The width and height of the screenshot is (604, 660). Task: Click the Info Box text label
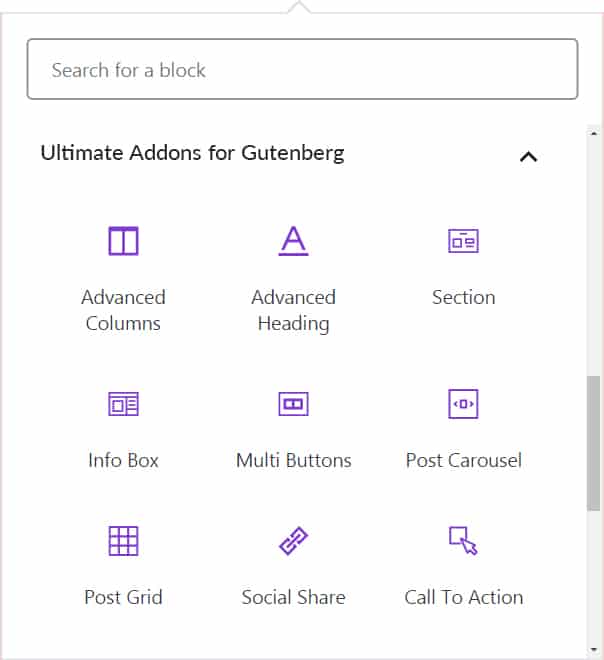pyautogui.click(x=123, y=460)
